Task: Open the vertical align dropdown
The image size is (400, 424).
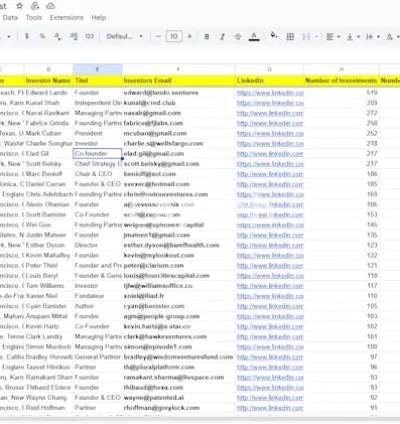Action: (x=353, y=36)
